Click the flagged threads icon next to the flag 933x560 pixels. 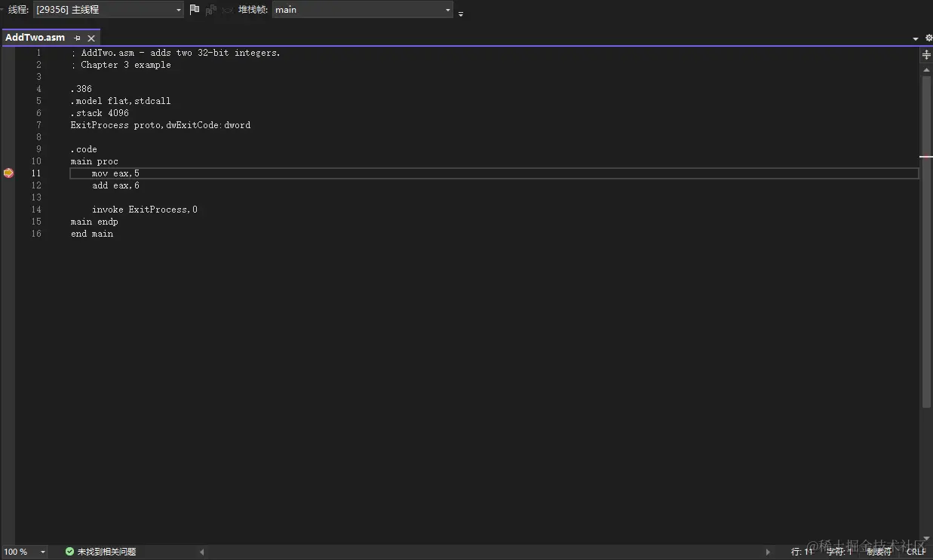[210, 10]
